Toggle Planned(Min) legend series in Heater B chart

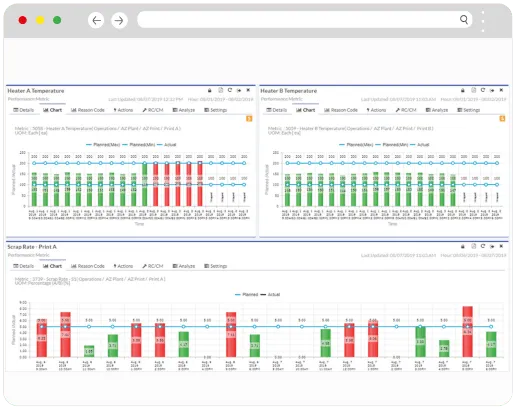coord(392,145)
